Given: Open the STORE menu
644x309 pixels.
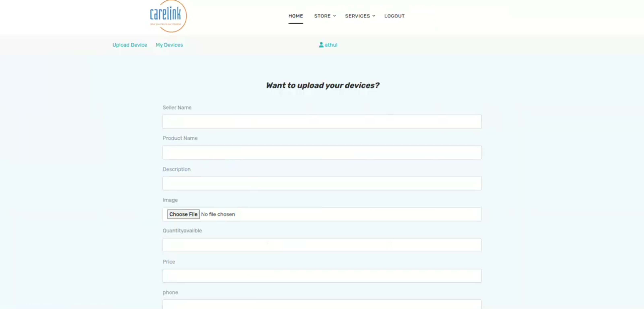Looking at the screenshot, I should point(322,16).
